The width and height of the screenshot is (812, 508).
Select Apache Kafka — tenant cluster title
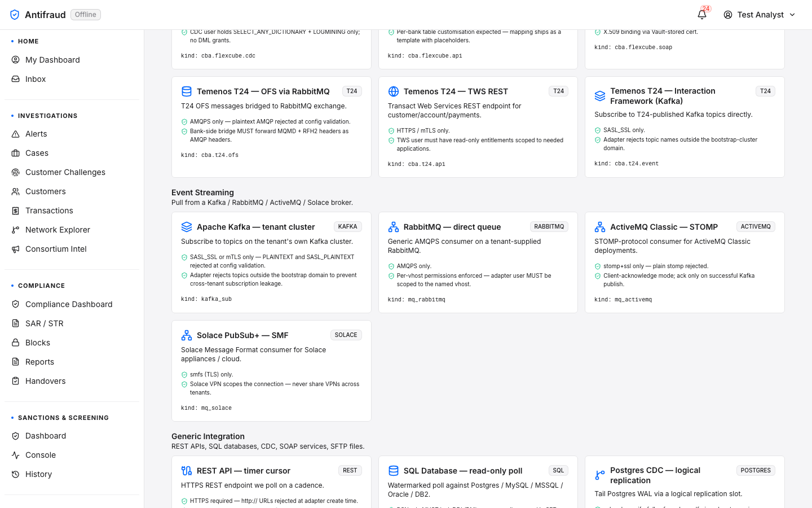pyautogui.click(x=255, y=227)
